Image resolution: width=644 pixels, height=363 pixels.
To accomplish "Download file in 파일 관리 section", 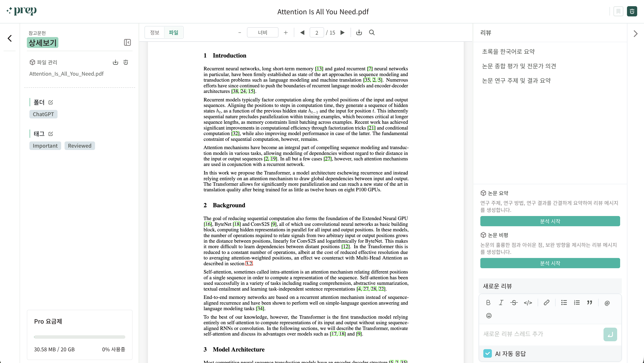I will (115, 62).
